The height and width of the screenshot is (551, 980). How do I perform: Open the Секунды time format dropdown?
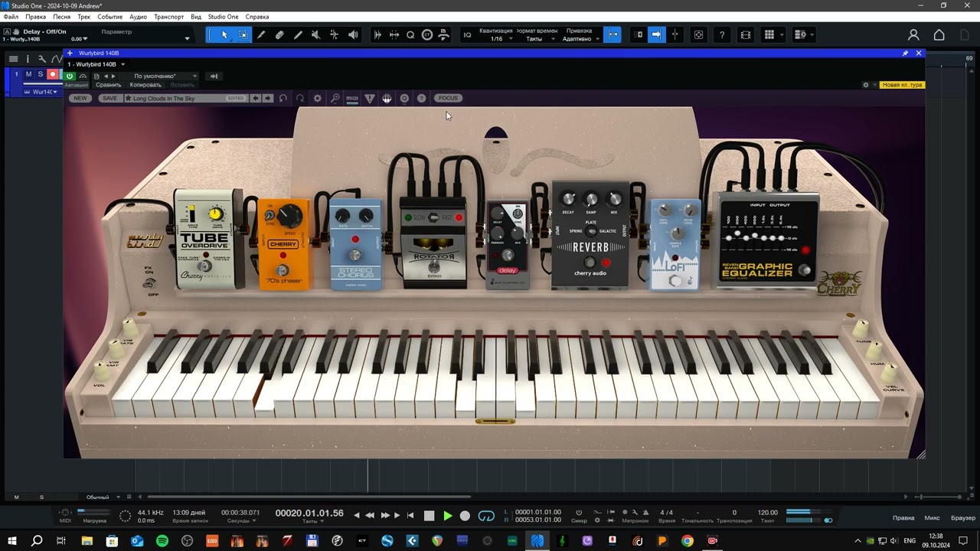point(240,521)
